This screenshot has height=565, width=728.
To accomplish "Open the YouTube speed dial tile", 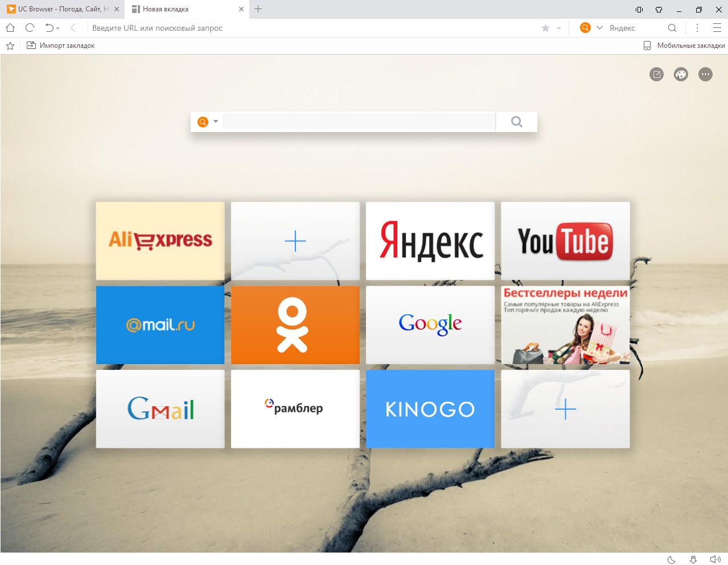I will pos(565,241).
